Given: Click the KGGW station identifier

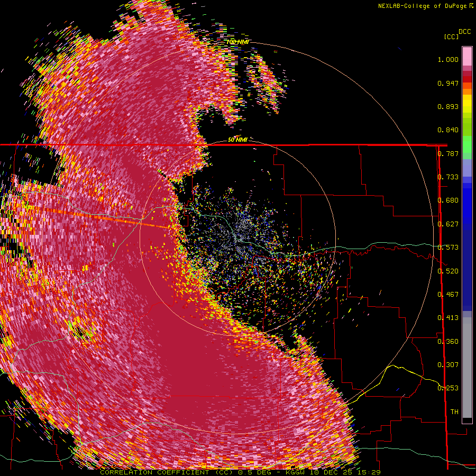Looking at the screenshot, I should point(296,472).
